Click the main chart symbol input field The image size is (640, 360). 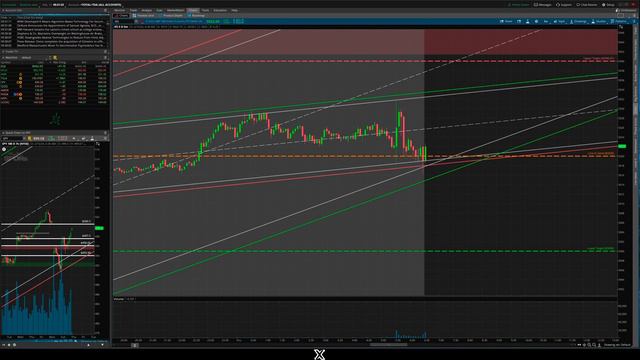123,21
